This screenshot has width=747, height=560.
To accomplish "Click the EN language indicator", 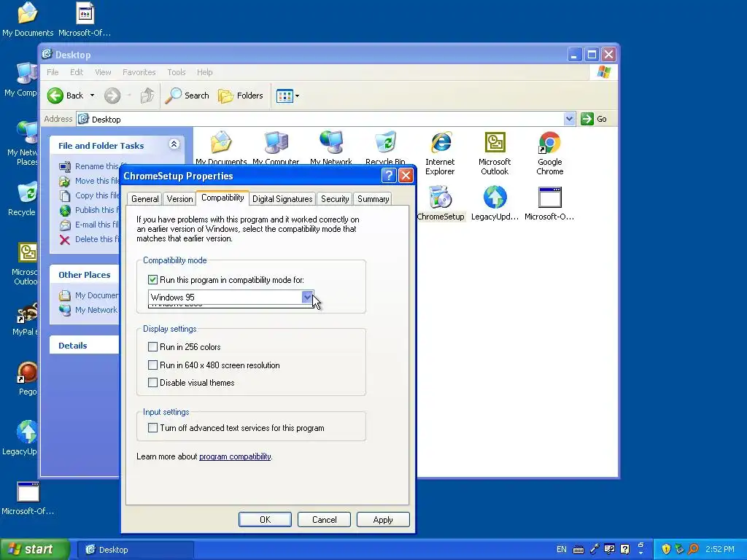I will click(x=562, y=549).
